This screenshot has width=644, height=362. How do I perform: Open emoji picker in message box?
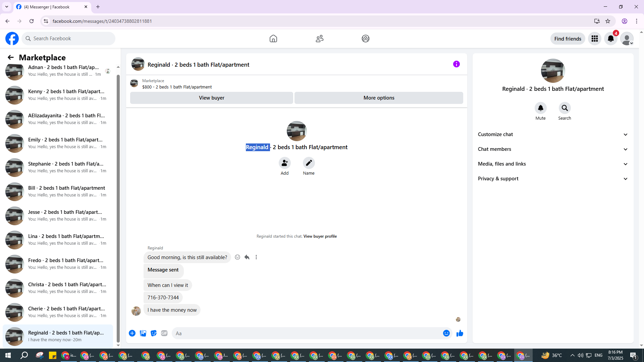pyautogui.click(x=446, y=333)
